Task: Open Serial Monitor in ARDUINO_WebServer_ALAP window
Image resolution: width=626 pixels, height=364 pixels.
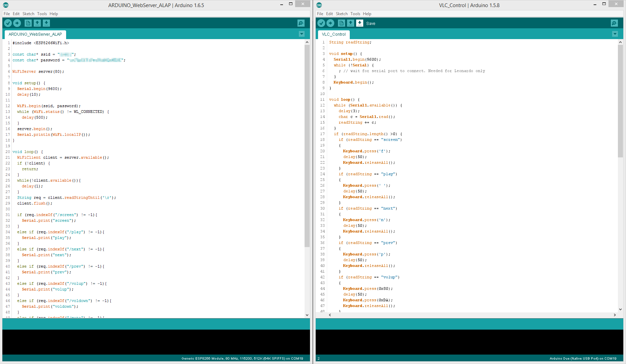Action: pyautogui.click(x=301, y=23)
